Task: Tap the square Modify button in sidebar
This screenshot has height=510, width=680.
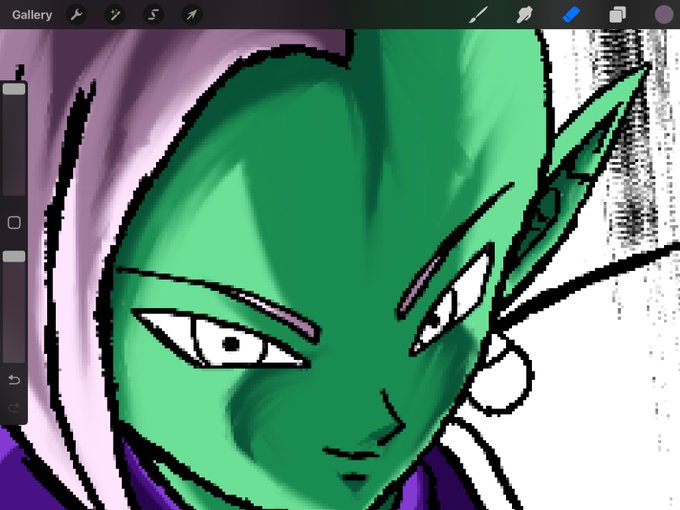Action: [14, 222]
